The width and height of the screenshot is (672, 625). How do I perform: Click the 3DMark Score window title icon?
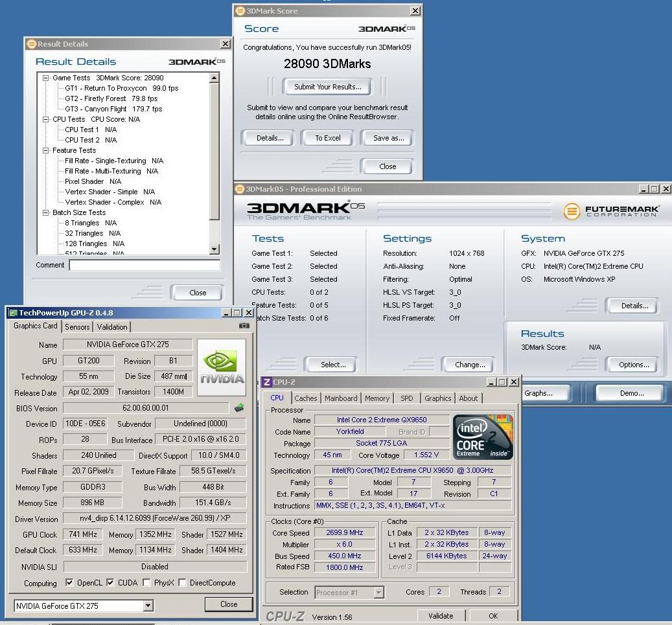pyautogui.click(x=240, y=11)
